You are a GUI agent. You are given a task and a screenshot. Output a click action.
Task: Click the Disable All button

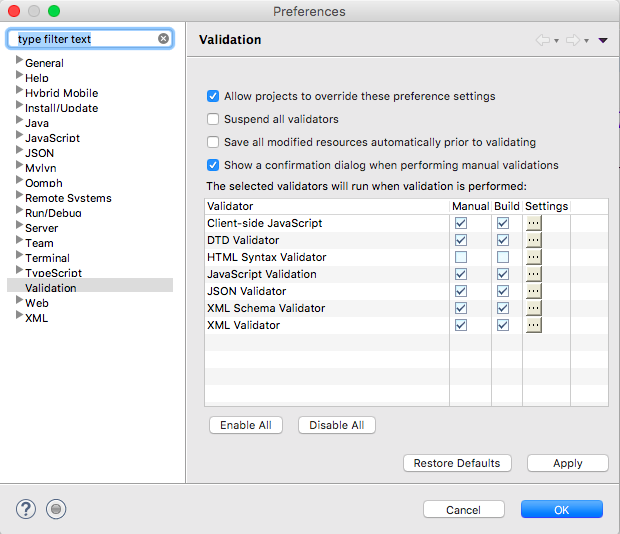point(336,425)
